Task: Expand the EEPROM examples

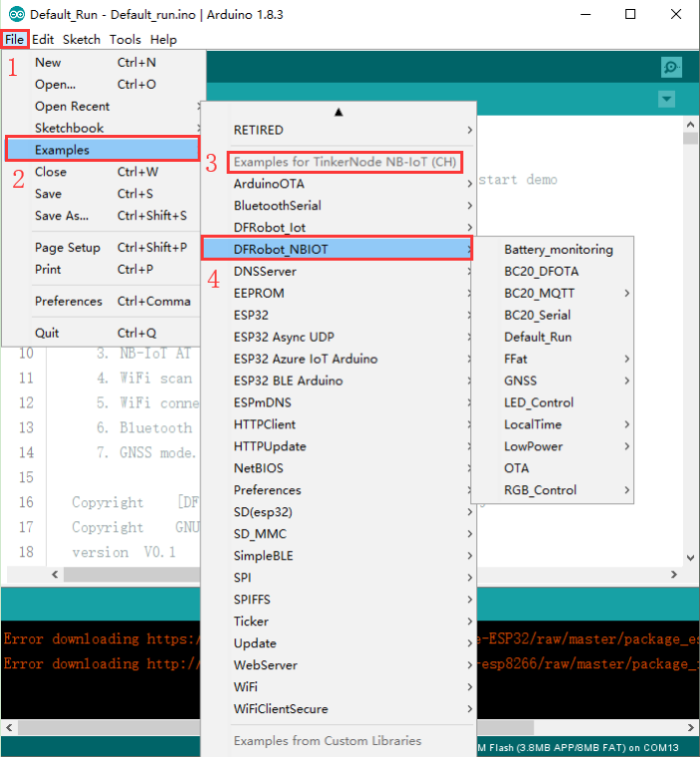Action: point(339,293)
